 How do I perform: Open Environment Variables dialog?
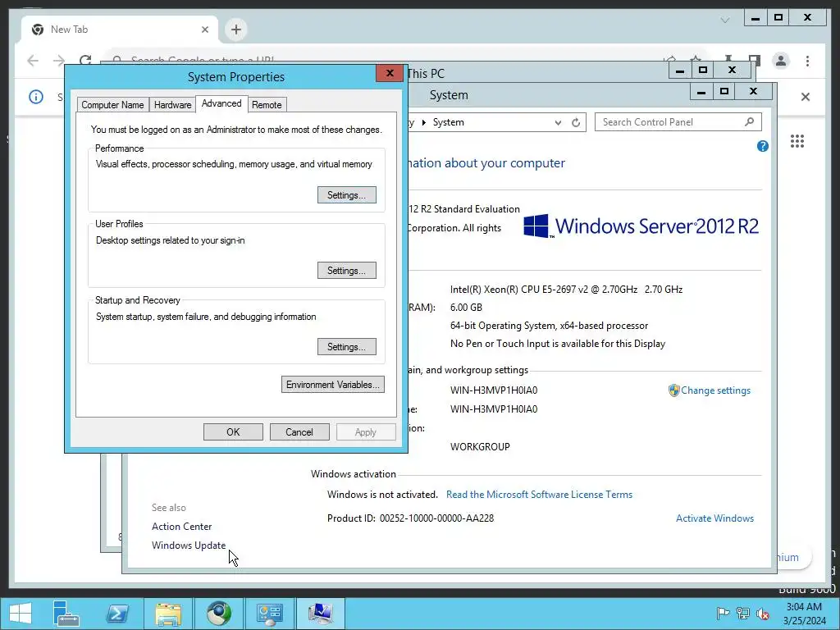click(333, 385)
